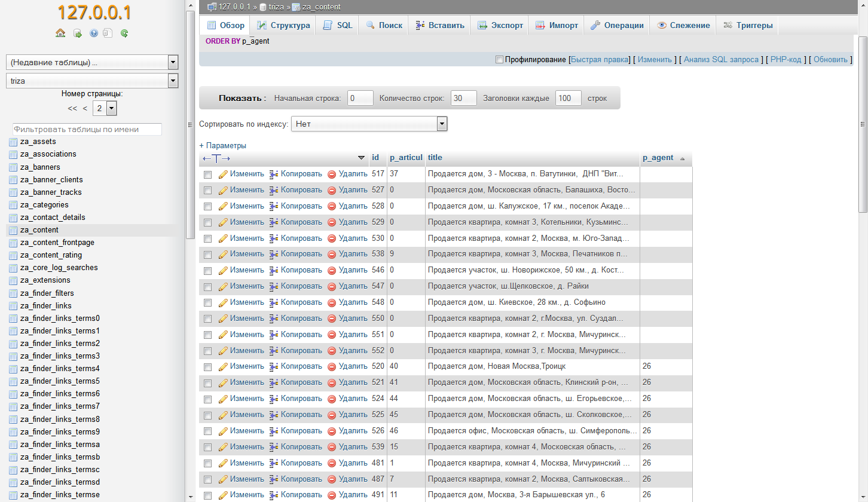The width and height of the screenshot is (868, 502).
Task: Click the triza link in the breadcrumb
Action: click(276, 7)
